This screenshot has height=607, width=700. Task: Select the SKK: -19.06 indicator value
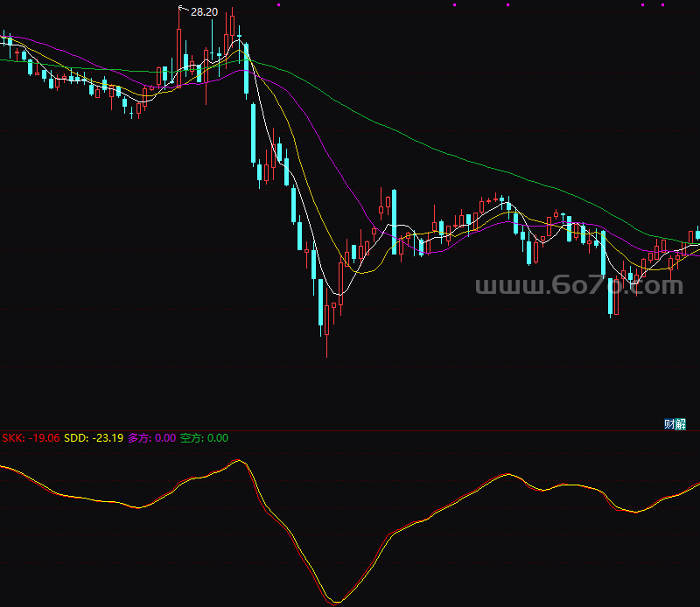click(x=31, y=438)
